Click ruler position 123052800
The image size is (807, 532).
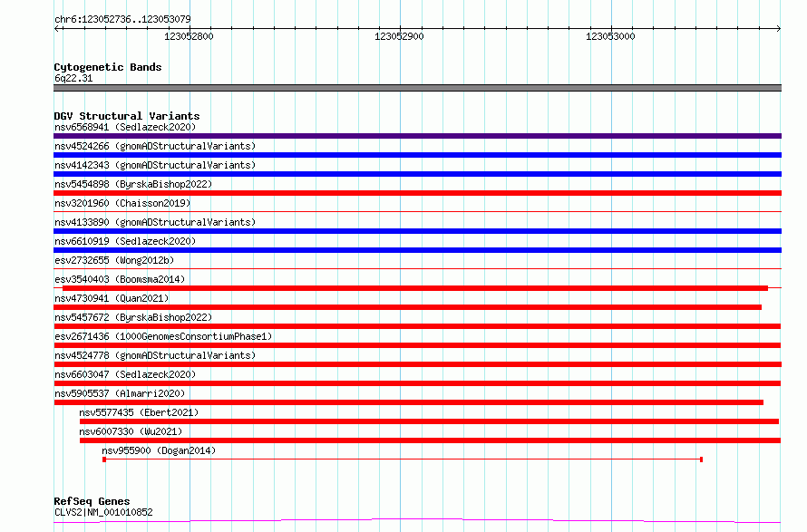pos(189,36)
